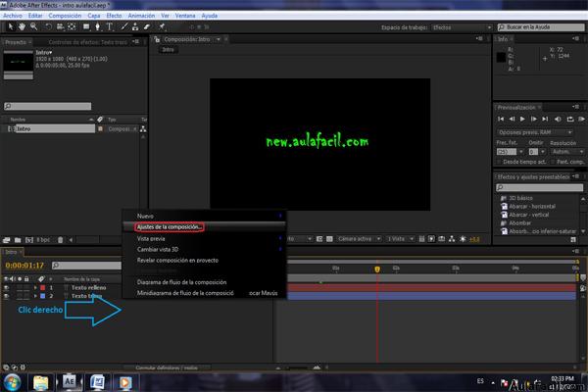Screen dimensions: 588x392
Task: Select the Rotation tool
Action: pyautogui.click(x=48, y=26)
